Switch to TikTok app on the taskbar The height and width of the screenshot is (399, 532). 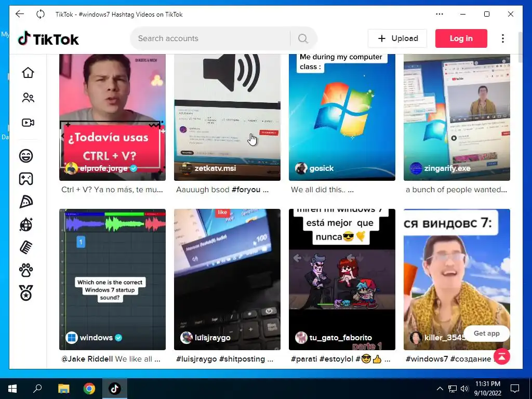tap(115, 389)
